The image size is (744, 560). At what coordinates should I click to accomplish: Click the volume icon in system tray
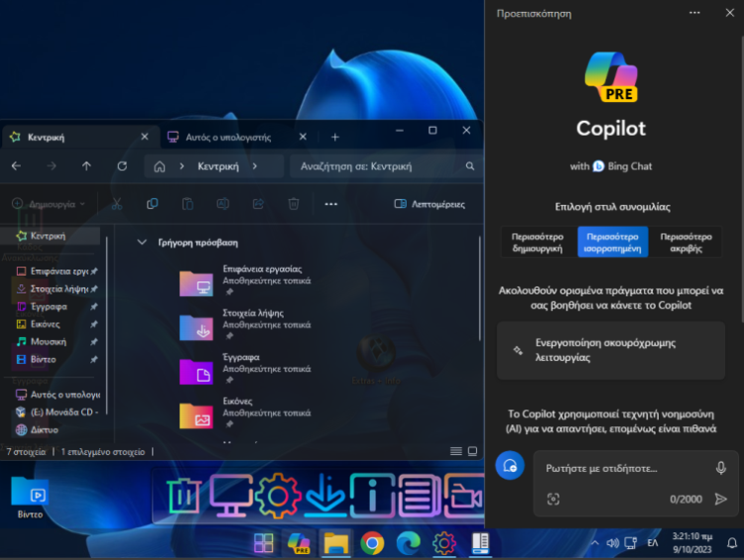[x=613, y=543]
